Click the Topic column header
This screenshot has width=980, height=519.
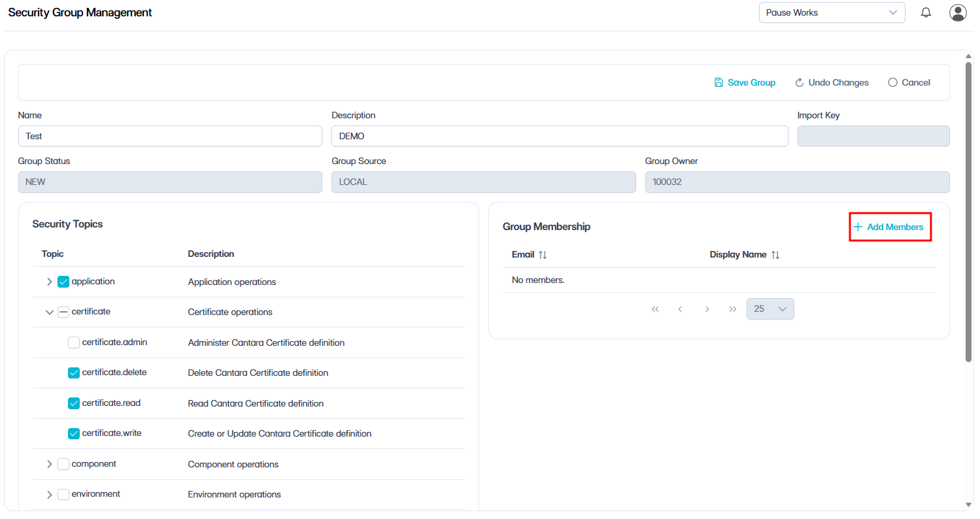tap(53, 254)
